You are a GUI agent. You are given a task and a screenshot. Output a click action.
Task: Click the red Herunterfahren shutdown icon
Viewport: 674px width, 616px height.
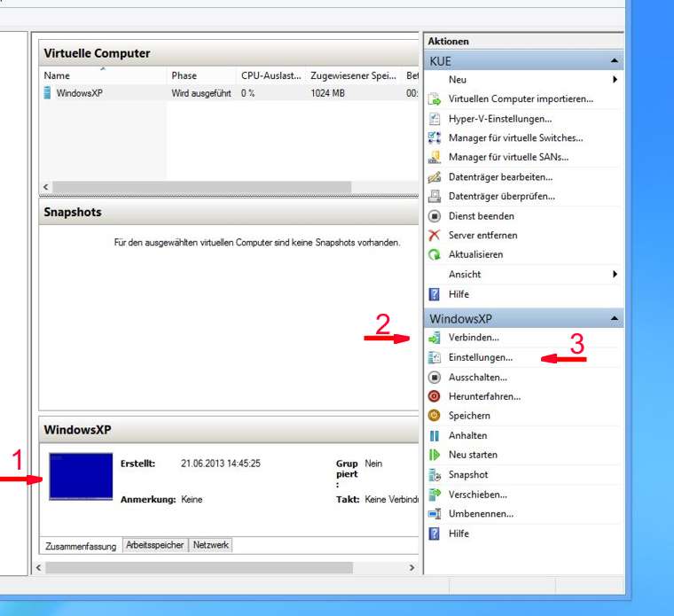tap(435, 396)
